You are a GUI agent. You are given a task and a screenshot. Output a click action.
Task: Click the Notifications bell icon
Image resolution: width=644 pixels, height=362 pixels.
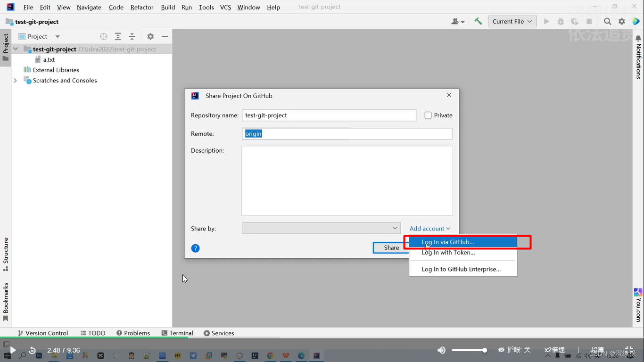638,38
